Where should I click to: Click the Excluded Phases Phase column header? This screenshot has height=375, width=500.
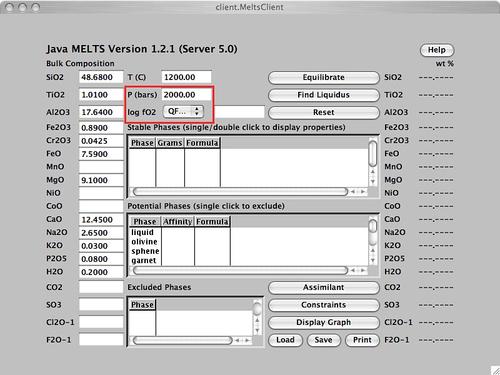click(x=142, y=305)
